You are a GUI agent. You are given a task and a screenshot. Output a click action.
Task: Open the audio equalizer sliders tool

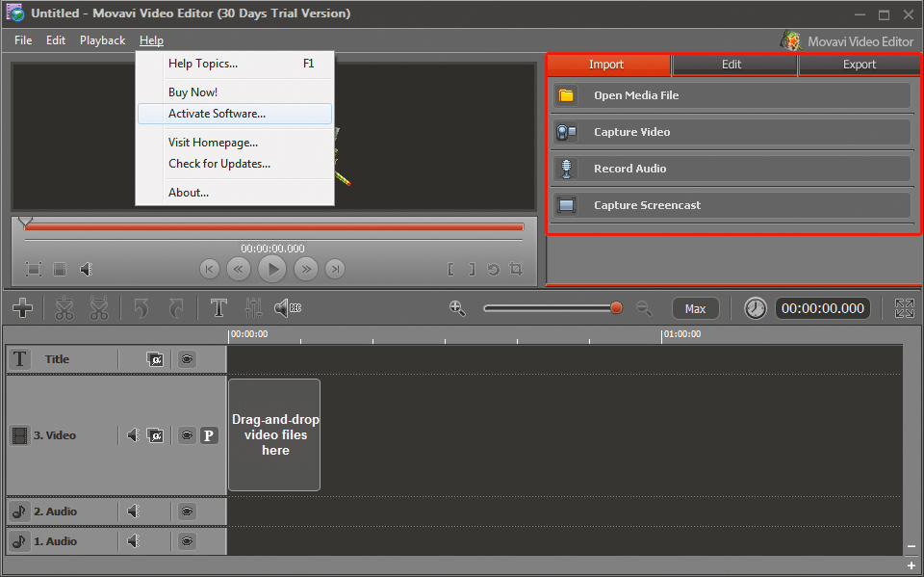point(253,308)
